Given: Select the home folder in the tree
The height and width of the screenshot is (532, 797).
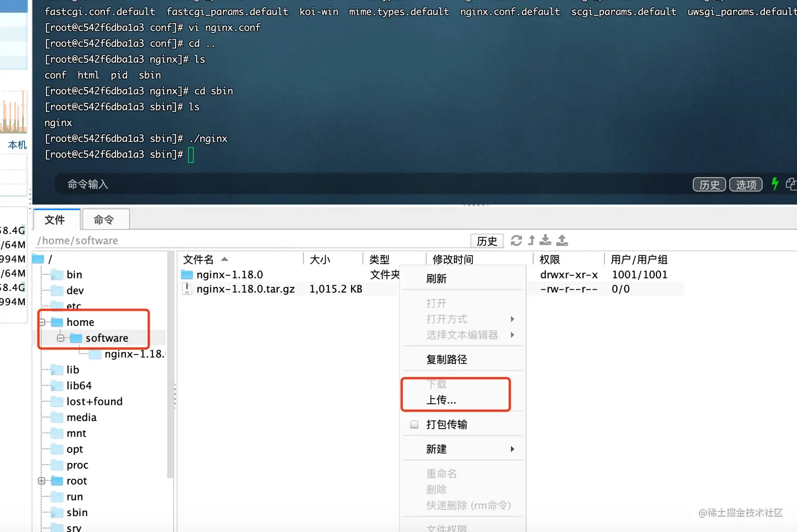Looking at the screenshot, I should coord(80,322).
